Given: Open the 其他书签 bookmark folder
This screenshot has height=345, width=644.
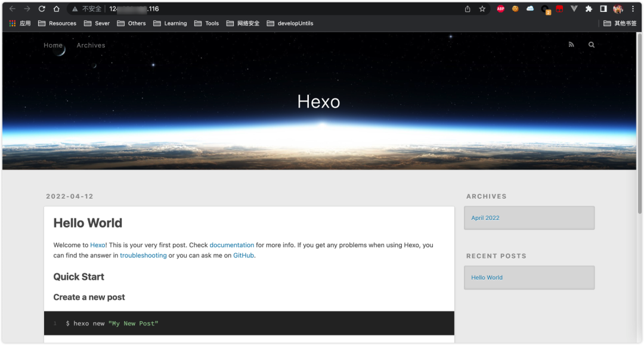Looking at the screenshot, I should (620, 23).
